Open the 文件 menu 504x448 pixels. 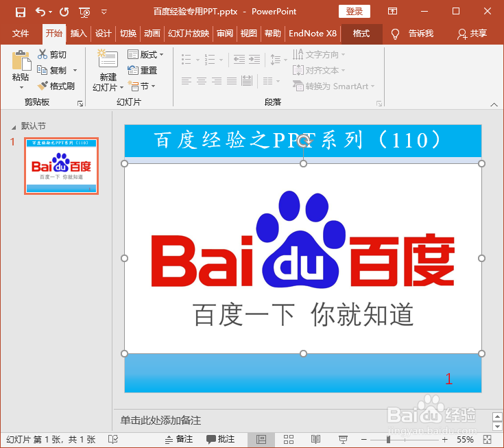[21, 34]
